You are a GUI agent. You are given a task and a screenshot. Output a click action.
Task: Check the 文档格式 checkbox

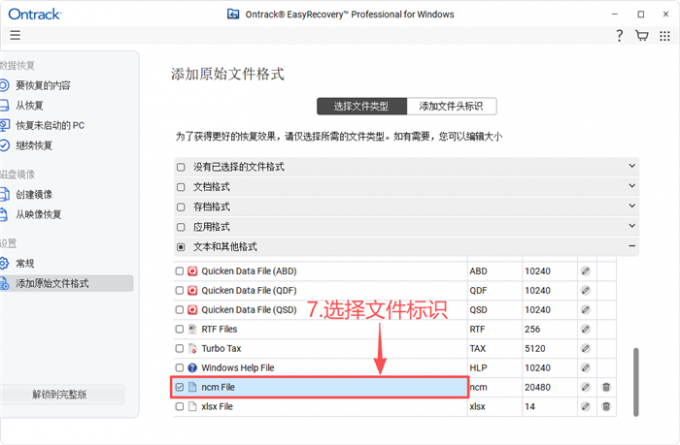point(181,187)
